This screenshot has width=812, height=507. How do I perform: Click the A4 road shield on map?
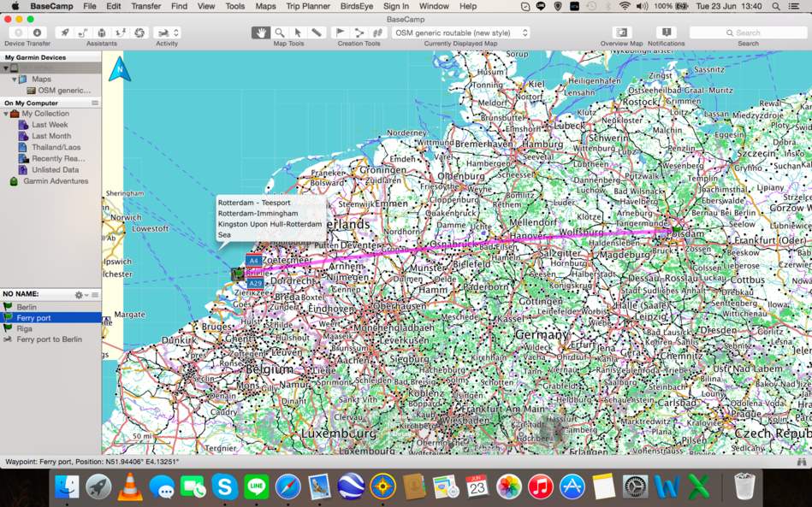click(x=253, y=261)
